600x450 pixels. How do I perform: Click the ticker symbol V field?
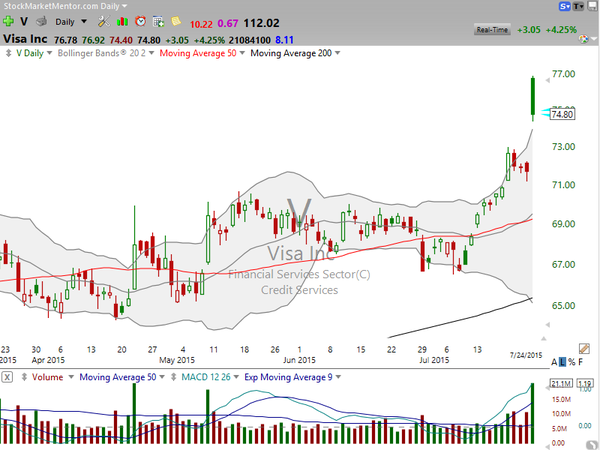click(24, 22)
